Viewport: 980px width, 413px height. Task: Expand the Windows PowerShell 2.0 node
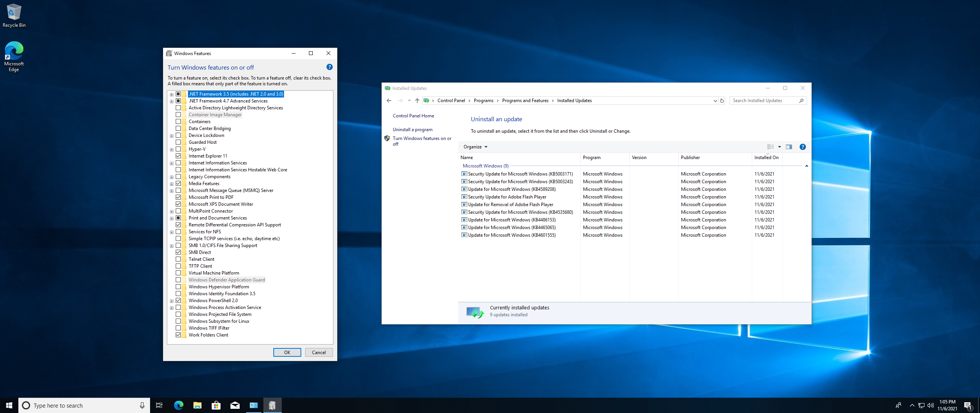(172, 301)
